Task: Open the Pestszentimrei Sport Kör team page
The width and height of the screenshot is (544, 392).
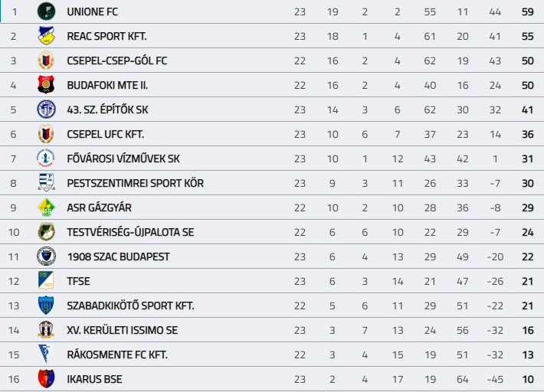Action: pyautogui.click(x=135, y=183)
